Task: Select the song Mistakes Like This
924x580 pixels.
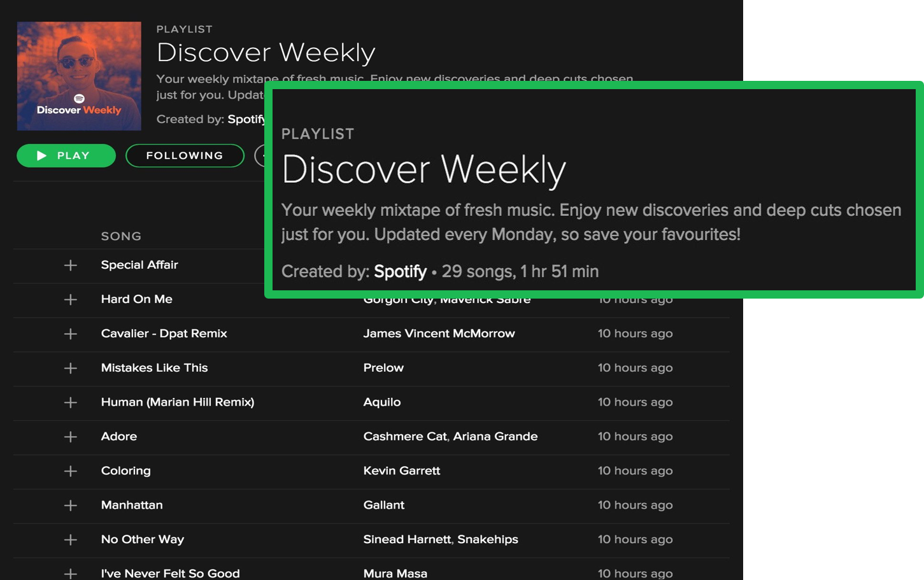Action: (154, 368)
